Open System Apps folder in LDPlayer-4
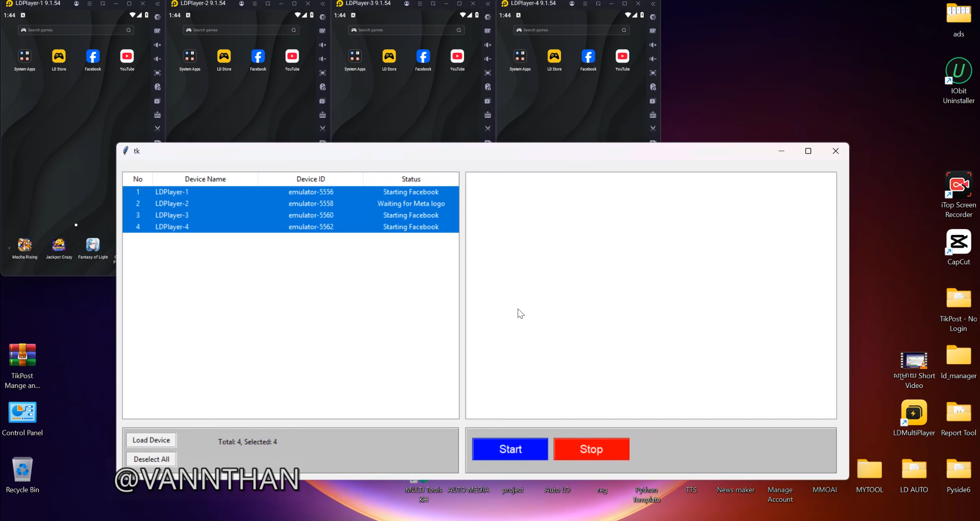980x521 pixels. (520, 57)
